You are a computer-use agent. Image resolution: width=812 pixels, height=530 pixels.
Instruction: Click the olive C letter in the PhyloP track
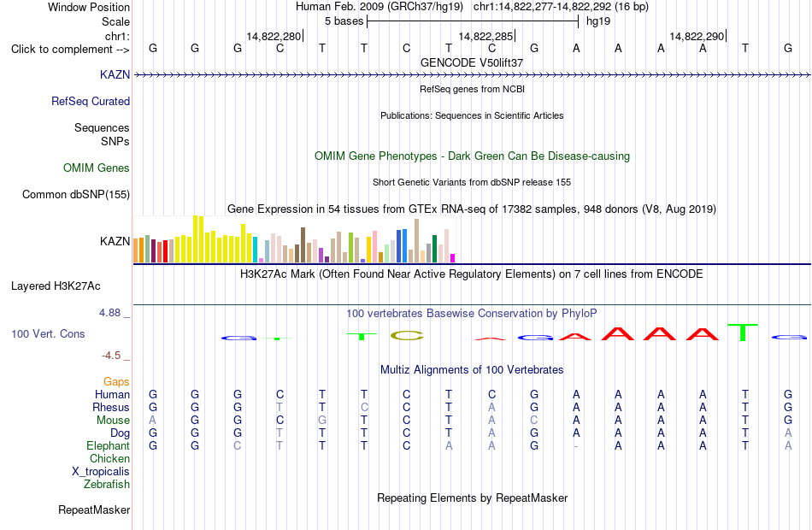point(407,336)
